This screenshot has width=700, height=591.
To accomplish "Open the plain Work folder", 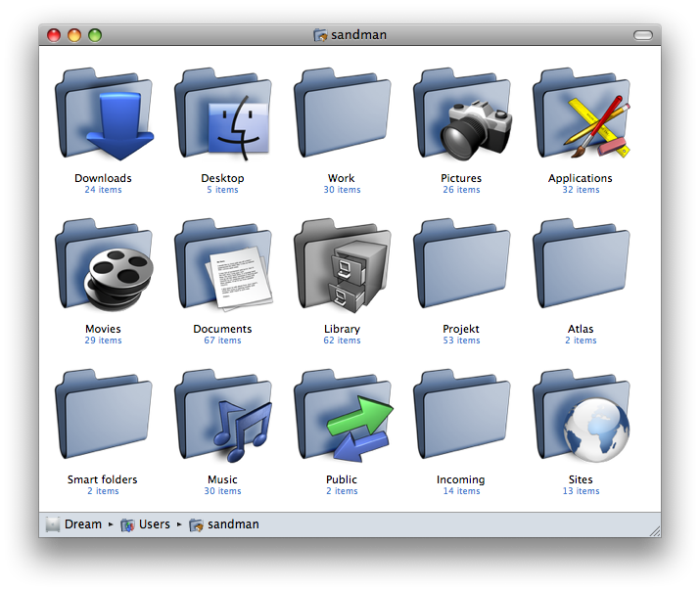I will click(x=343, y=117).
